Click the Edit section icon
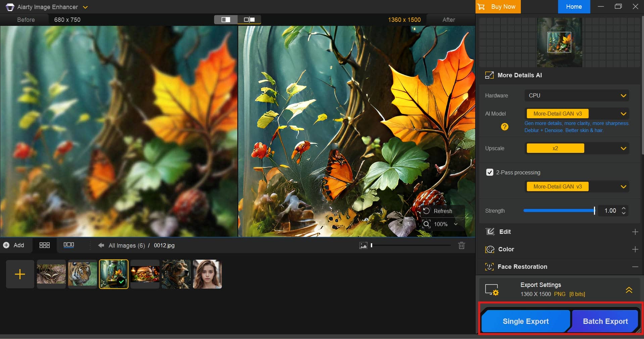The image size is (644, 339). tap(490, 231)
